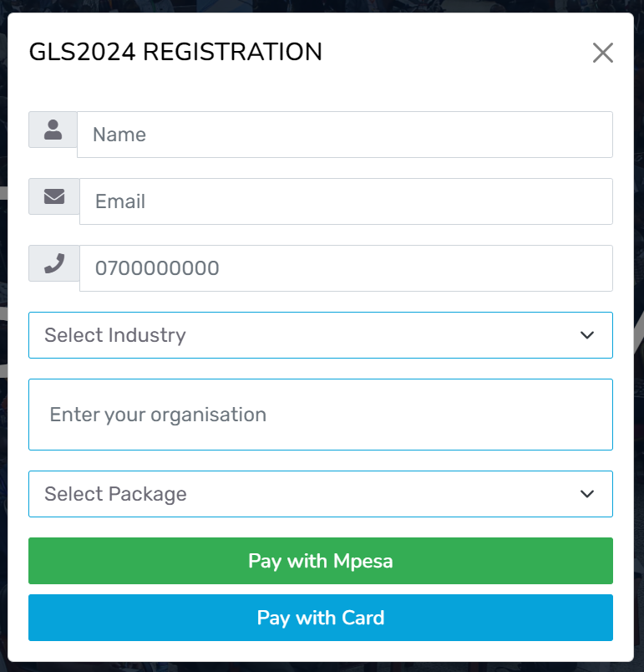Click the Select Package placeholder text
This screenshot has width=644, height=672.
[115, 494]
